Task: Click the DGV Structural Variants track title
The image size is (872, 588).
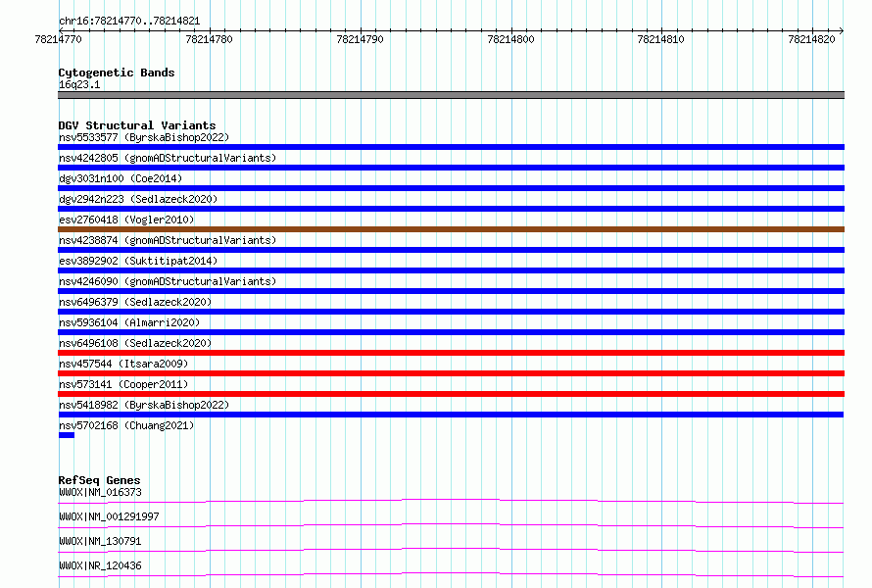Action: click(x=137, y=125)
